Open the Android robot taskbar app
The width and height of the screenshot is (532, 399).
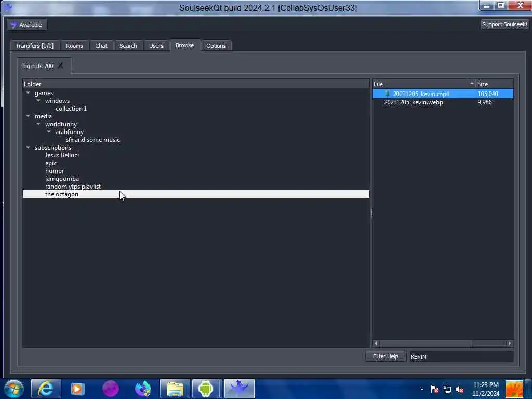coord(206,389)
